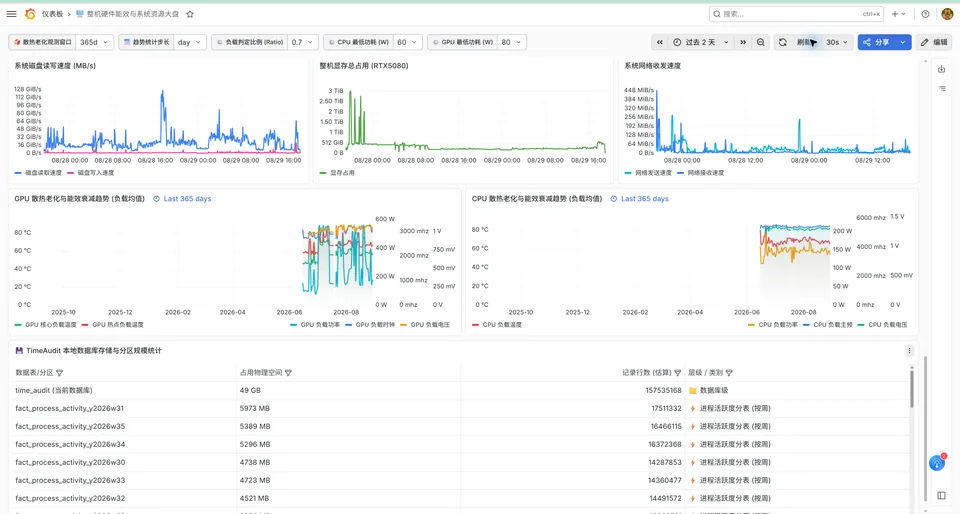Click the 157535168 row count value
960x514 pixels.
pyautogui.click(x=663, y=390)
